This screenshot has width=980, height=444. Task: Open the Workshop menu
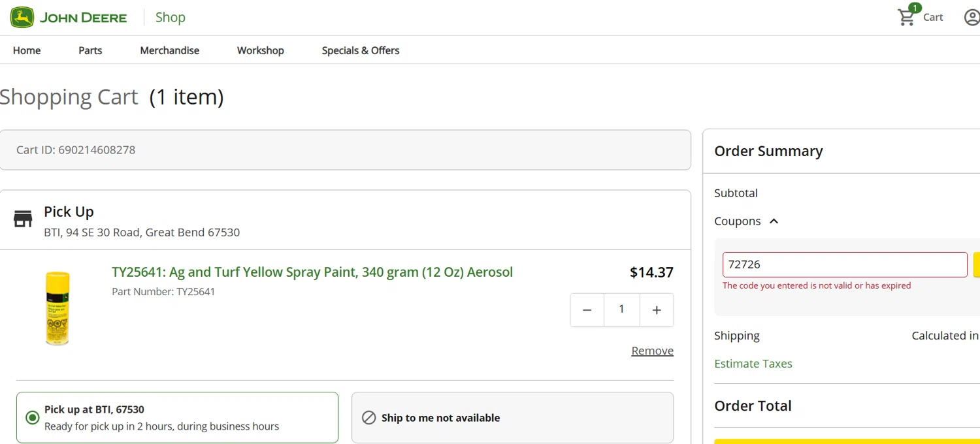[x=261, y=50]
